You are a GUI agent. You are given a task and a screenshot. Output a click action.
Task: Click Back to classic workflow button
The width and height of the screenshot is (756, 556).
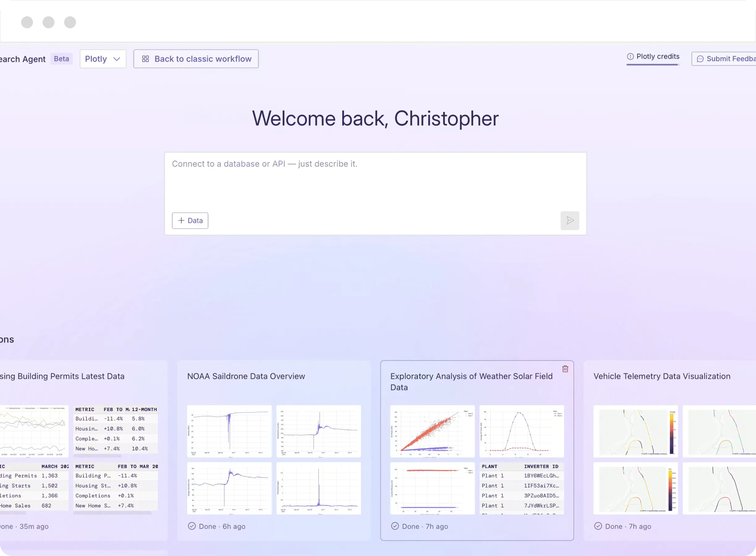[196, 59]
